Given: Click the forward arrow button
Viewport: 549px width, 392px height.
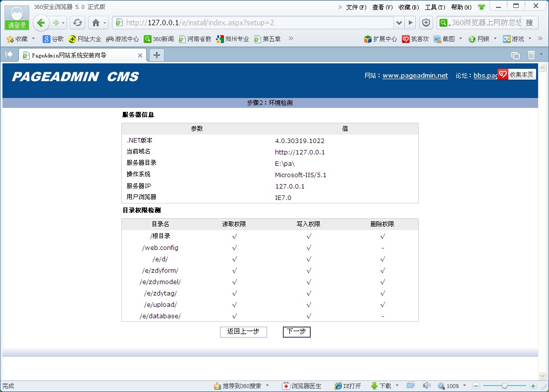Looking at the screenshot, I should coord(56,23).
